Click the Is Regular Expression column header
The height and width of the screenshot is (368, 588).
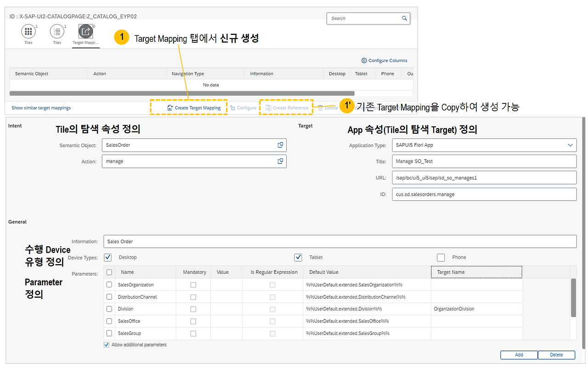point(273,272)
